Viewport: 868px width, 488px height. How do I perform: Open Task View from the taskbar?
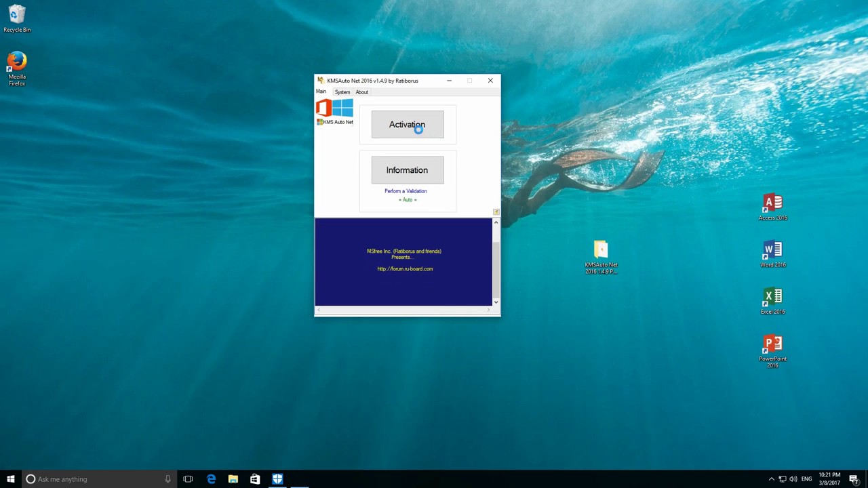point(188,479)
